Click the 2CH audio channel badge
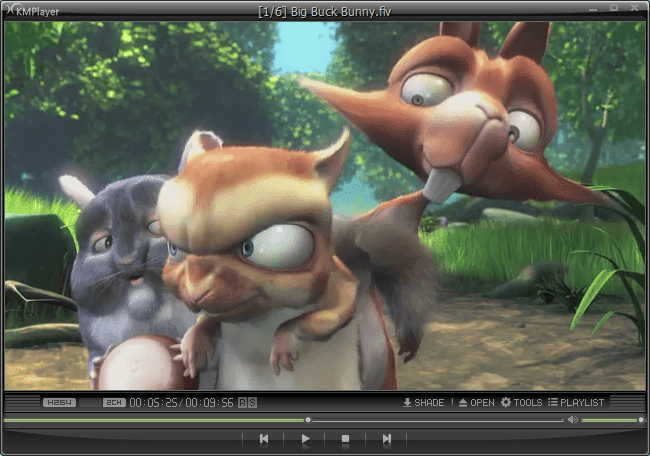The height and width of the screenshot is (456, 650). click(114, 403)
